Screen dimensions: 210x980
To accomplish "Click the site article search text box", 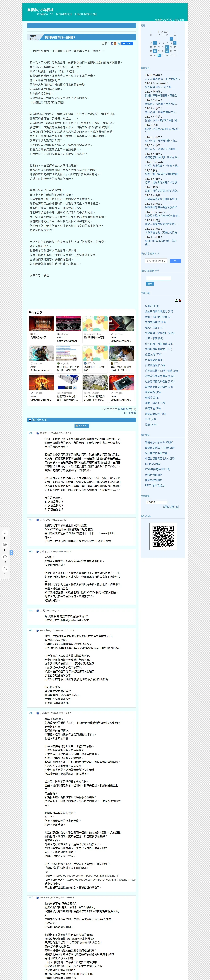I will click(158, 278).
